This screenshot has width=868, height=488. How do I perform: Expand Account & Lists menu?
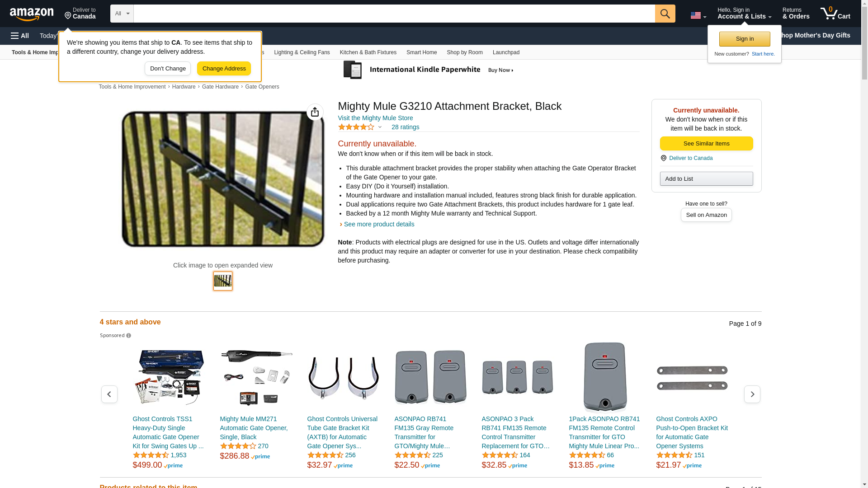pos(744,14)
